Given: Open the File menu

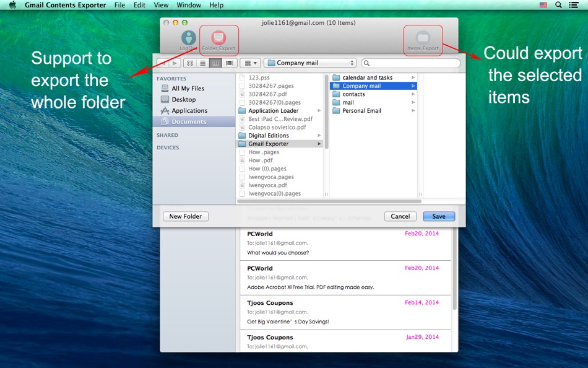Looking at the screenshot, I should click(x=119, y=5).
